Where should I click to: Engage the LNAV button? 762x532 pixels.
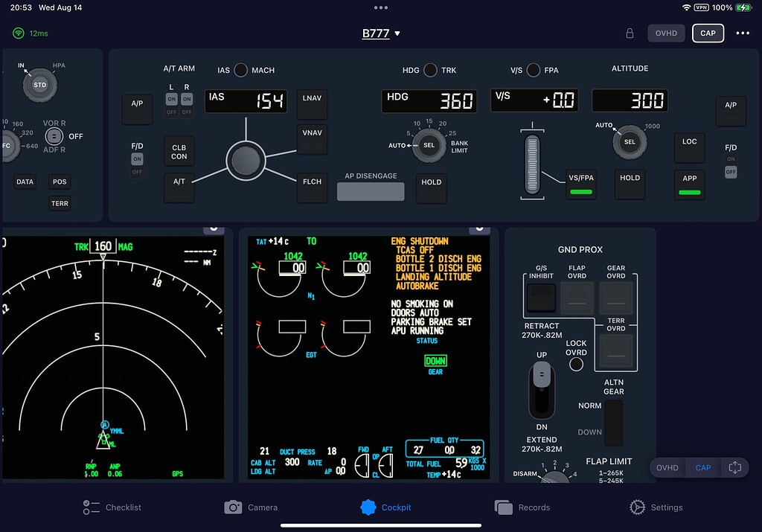pyautogui.click(x=312, y=102)
